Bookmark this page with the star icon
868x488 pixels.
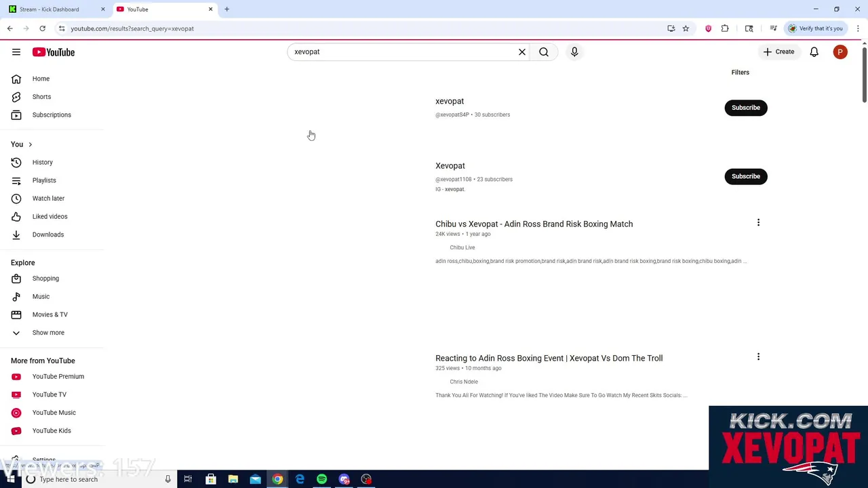click(x=686, y=28)
